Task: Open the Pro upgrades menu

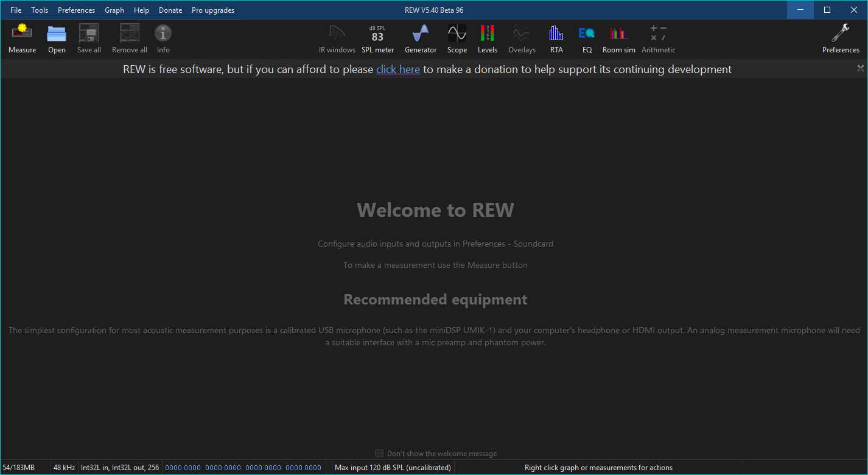Action: click(212, 10)
